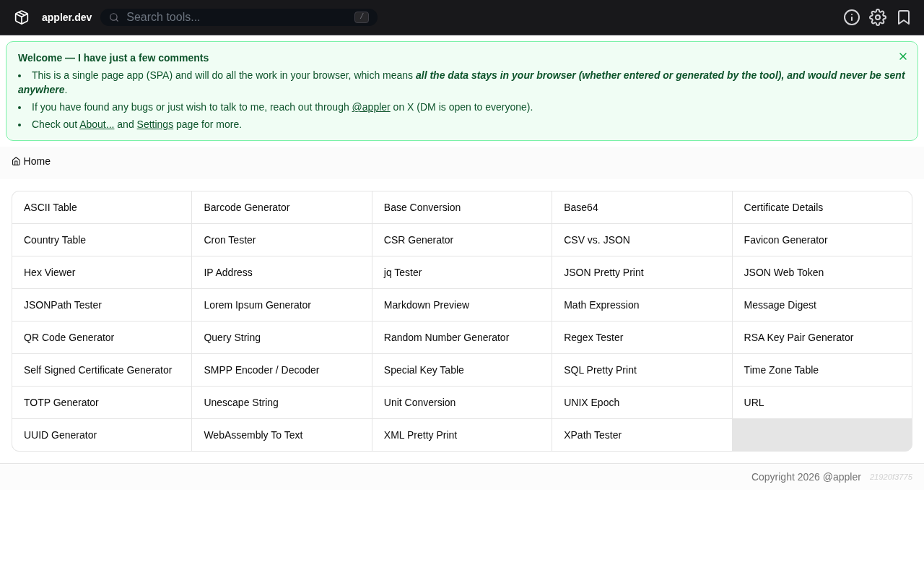This screenshot has height=578, width=924.
Task: Open the Settings gear icon
Action: [878, 17]
